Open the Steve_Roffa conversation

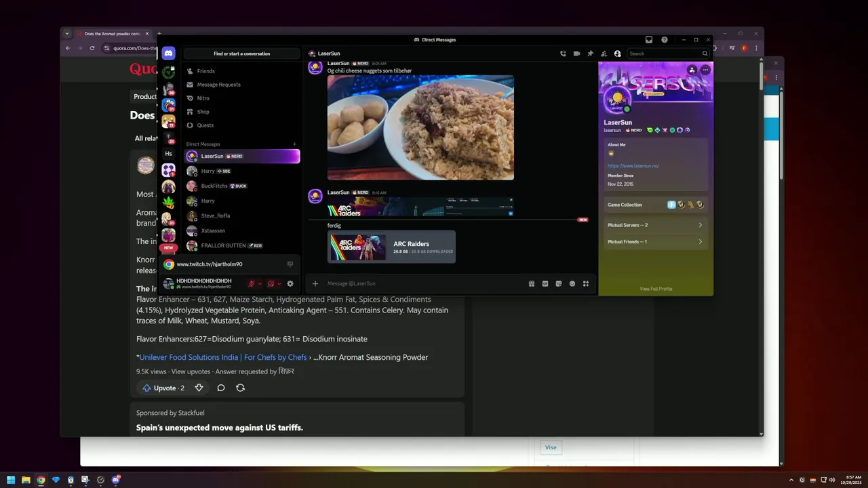(x=241, y=216)
